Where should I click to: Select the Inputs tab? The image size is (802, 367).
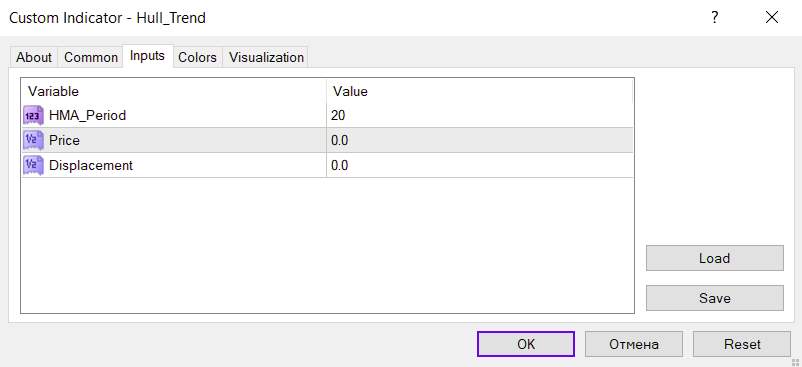pyautogui.click(x=147, y=56)
